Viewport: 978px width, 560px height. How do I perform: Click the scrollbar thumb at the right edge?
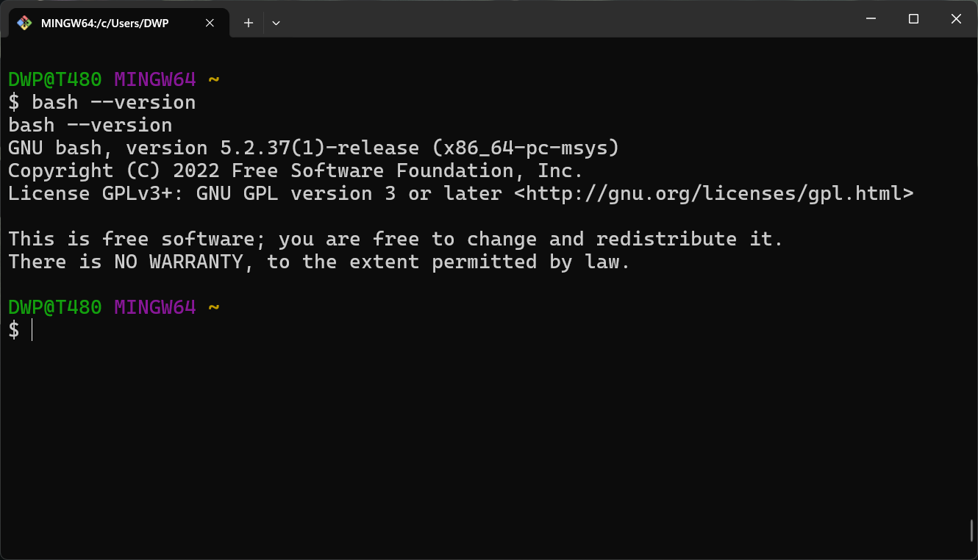pos(972,531)
